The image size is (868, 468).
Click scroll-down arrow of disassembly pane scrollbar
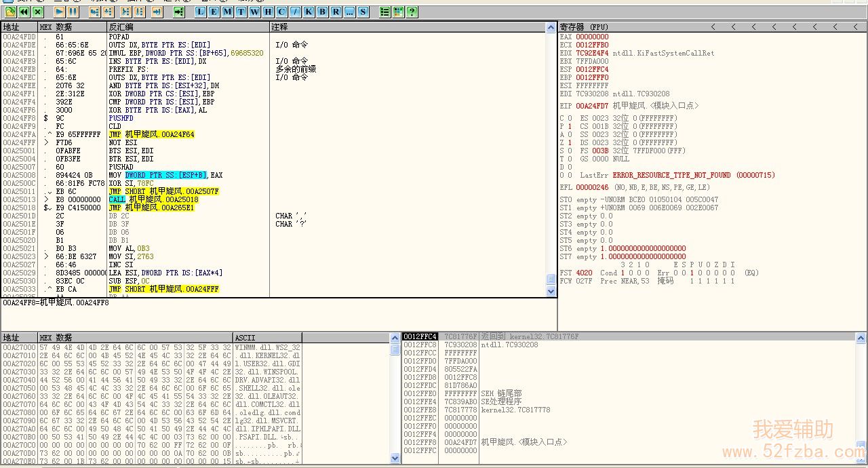click(x=551, y=292)
